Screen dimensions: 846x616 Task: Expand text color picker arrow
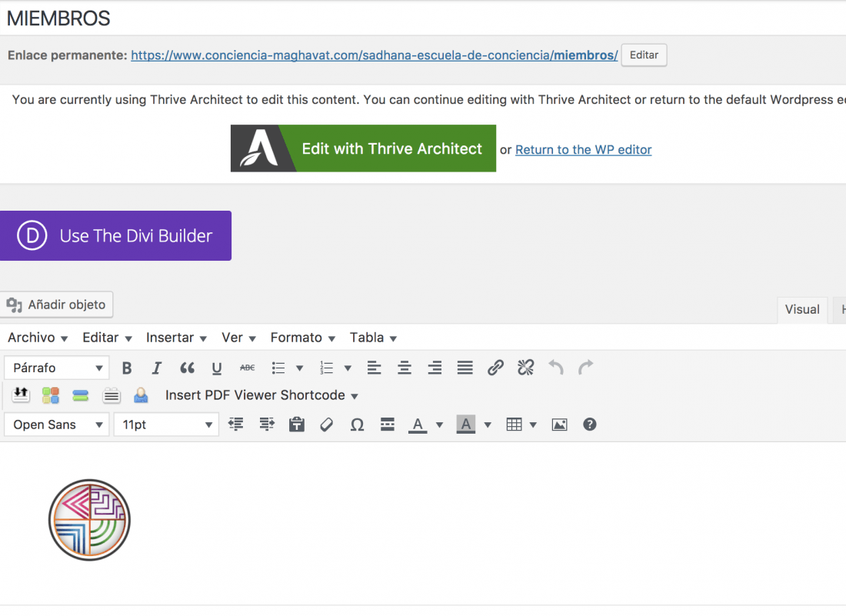(440, 425)
